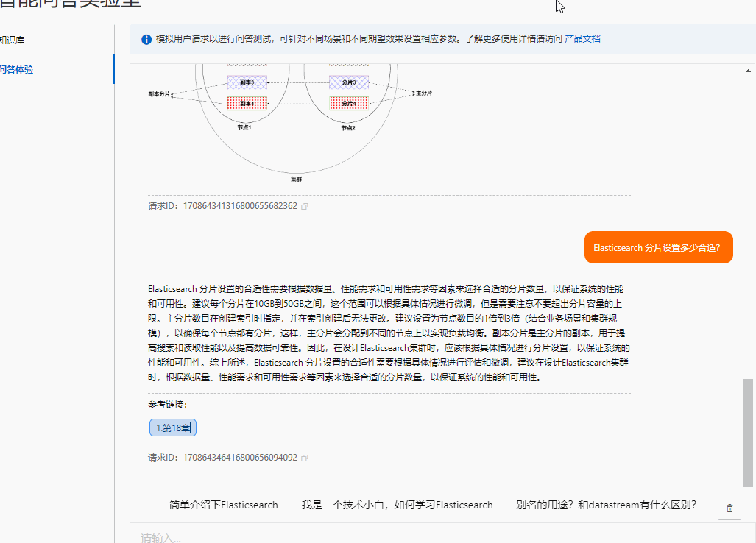The image size is (756, 543).
Task: Click the Elasticsearch shard answer paragraph
Action: coord(389,333)
